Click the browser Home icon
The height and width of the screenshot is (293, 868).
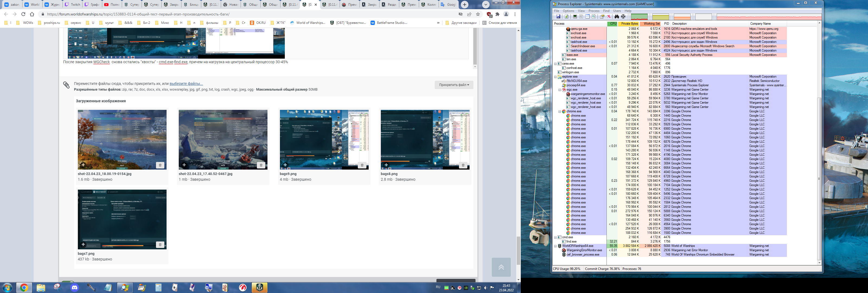[32, 14]
